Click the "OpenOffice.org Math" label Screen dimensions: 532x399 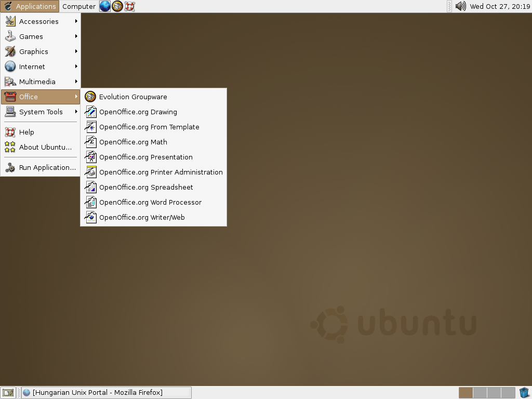click(x=133, y=142)
